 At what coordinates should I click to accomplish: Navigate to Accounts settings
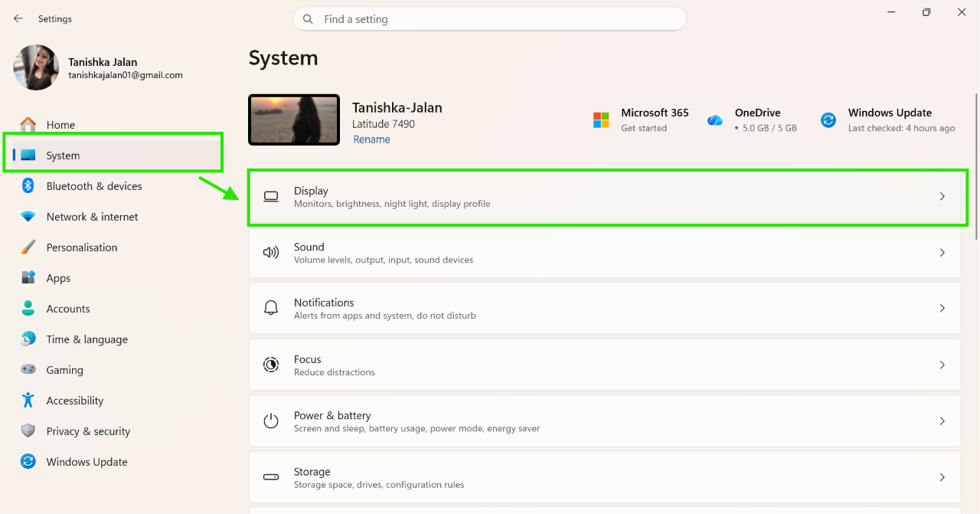[119, 309]
